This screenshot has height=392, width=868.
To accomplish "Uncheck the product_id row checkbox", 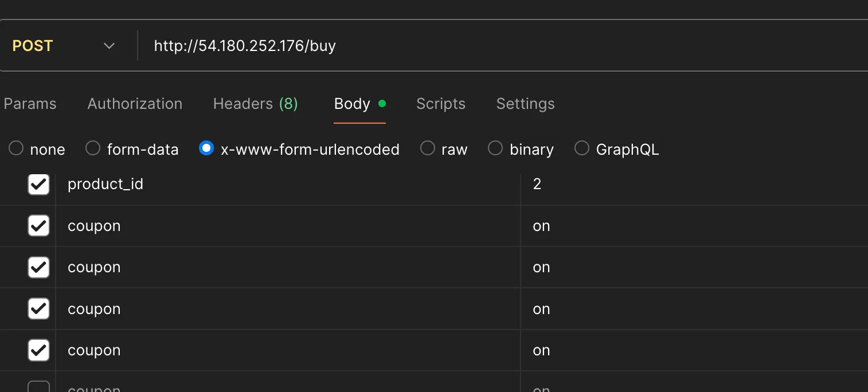I will (38, 185).
